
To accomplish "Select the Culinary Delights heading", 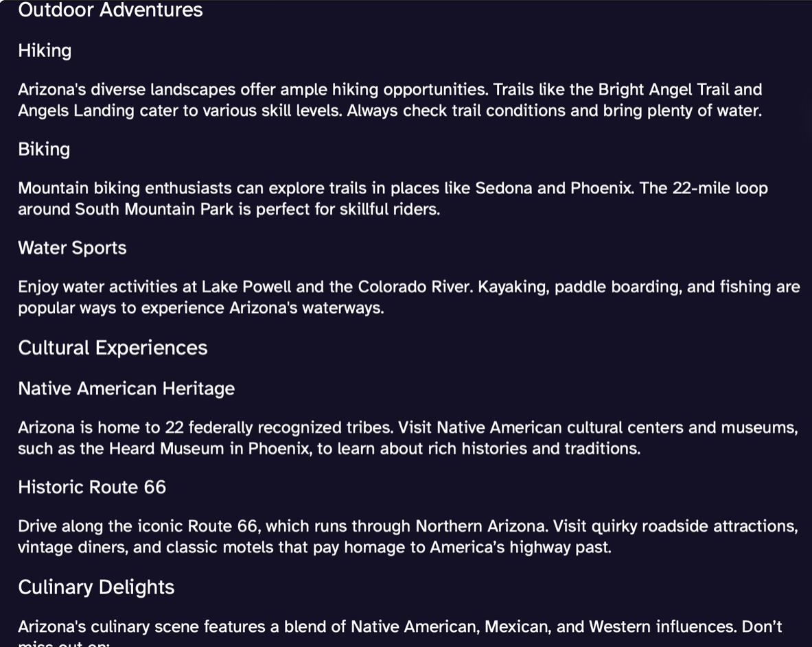I will pos(96,587).
